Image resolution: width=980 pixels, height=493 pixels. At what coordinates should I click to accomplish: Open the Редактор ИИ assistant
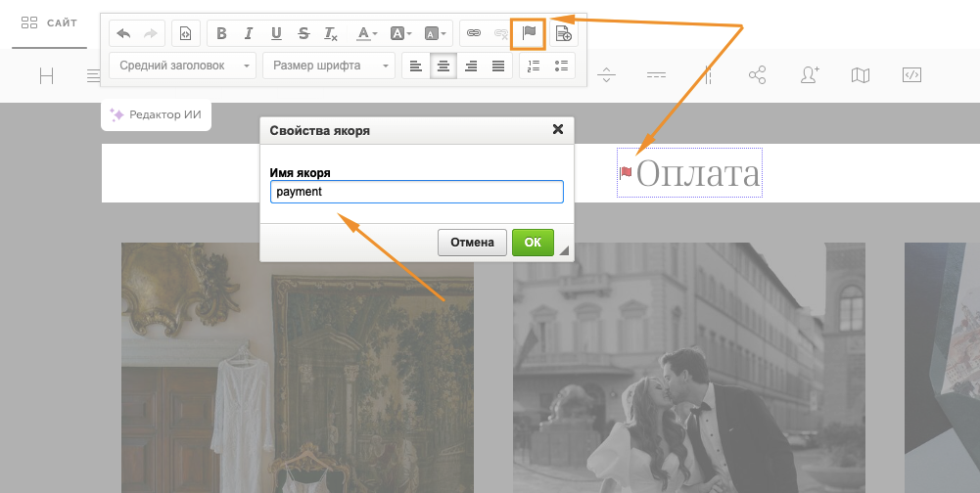click(156, 115)
